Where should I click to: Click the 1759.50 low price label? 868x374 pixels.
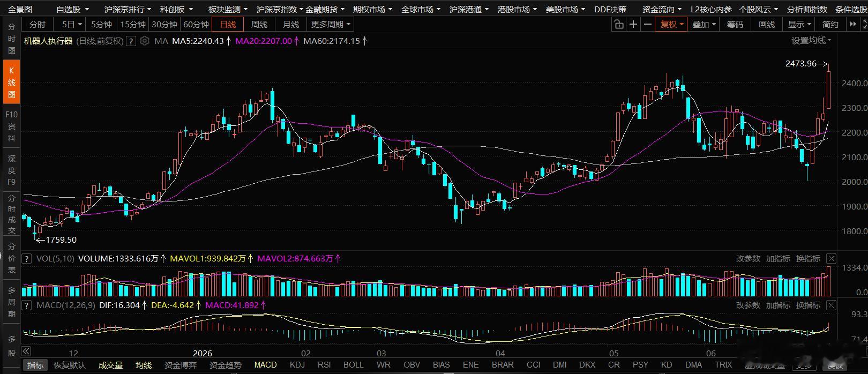click(x=61, y=240)
